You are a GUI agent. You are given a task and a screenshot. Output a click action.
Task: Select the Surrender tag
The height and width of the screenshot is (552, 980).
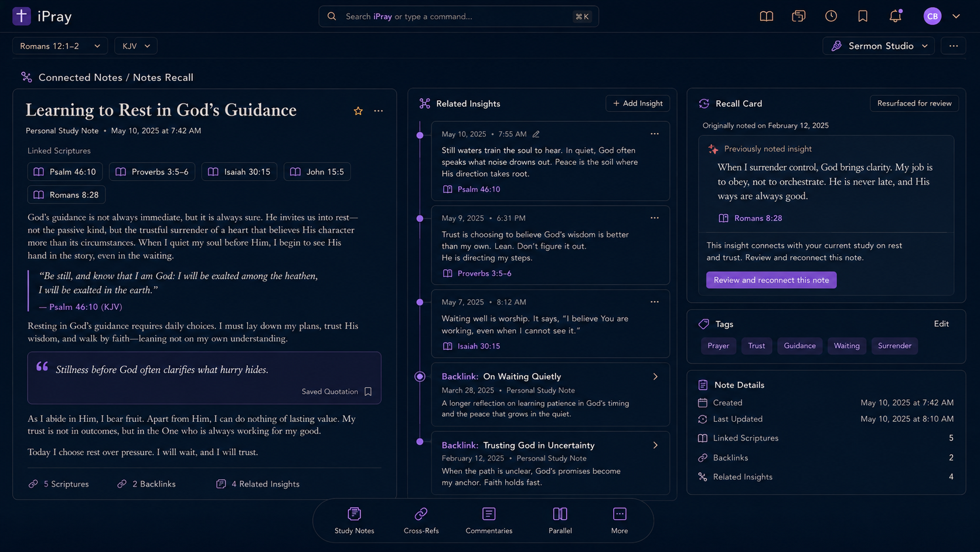pos(894,346)
